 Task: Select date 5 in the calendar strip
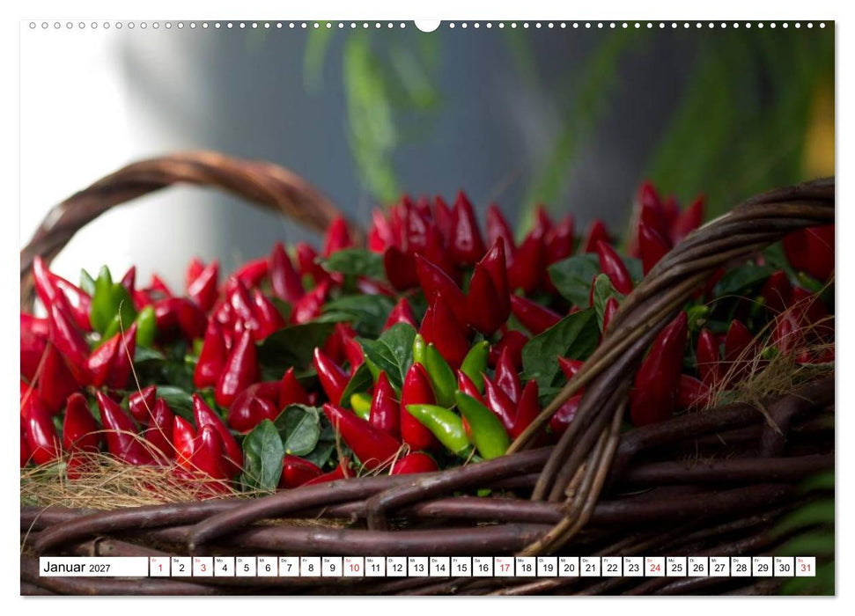point(246,567)
